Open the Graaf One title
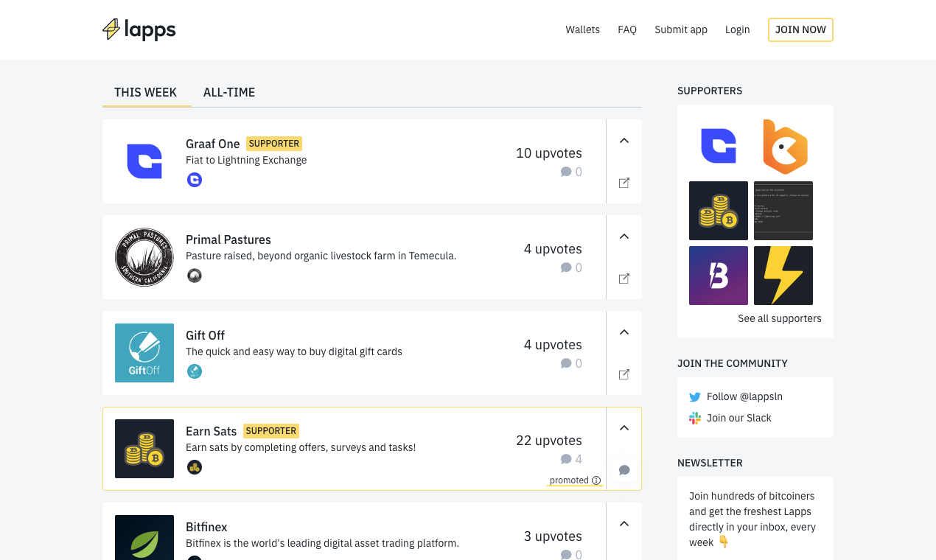 (x=213, y=144)
